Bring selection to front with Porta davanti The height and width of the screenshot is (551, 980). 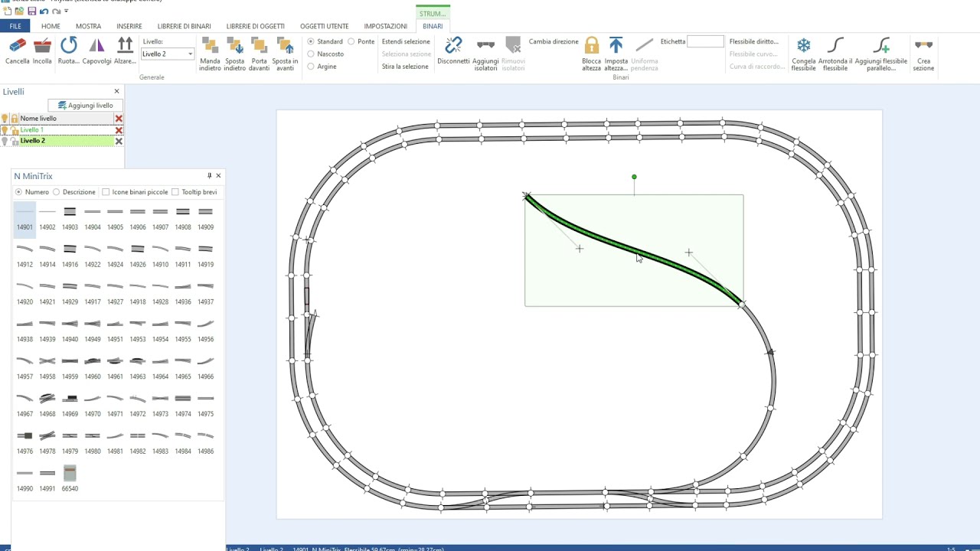(x=260, y=54)
